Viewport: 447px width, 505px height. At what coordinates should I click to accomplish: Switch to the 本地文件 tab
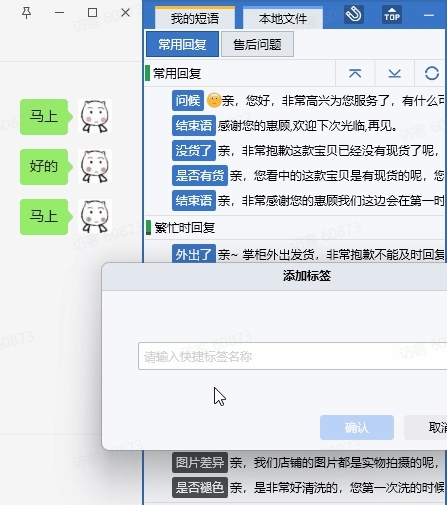point(283,18)
